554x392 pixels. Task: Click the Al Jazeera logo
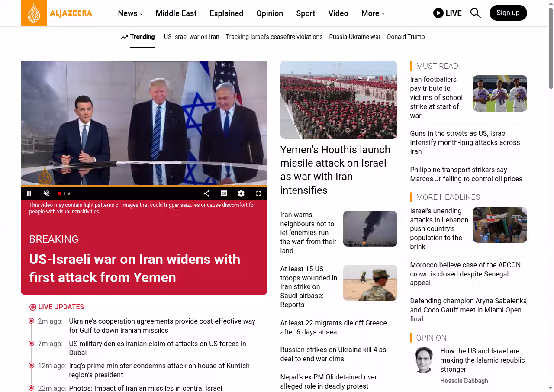point(57,13)
